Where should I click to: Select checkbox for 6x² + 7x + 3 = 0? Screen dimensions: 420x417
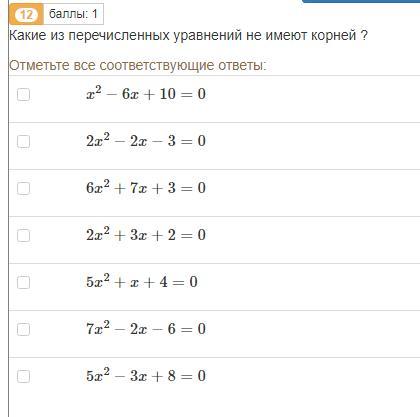pyautogui.click(x=23, y=188)
